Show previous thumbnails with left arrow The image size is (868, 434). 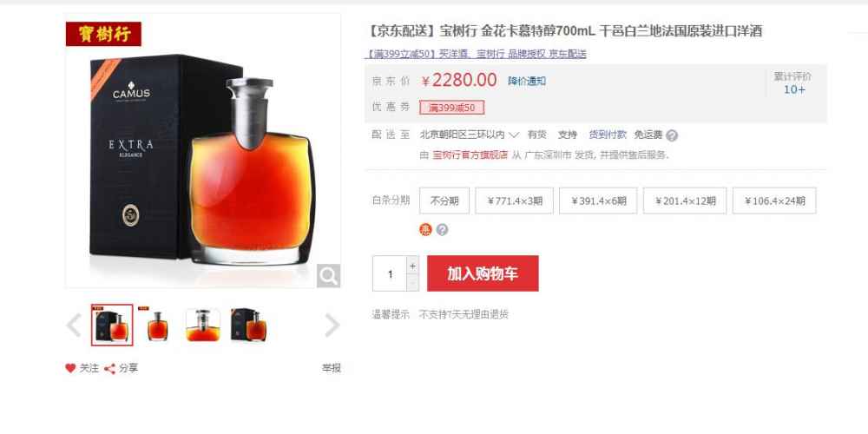74,325
